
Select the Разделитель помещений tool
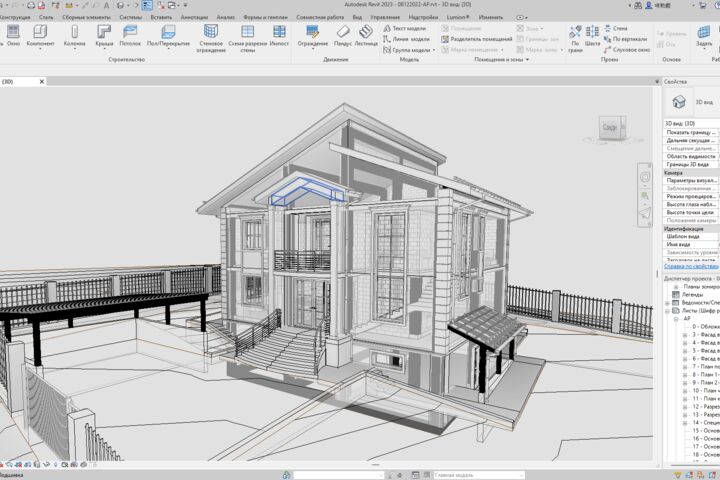477,39
